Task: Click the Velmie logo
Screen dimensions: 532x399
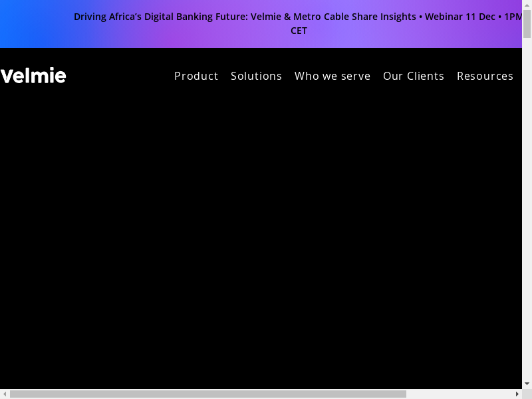Action: coord(33,76)
